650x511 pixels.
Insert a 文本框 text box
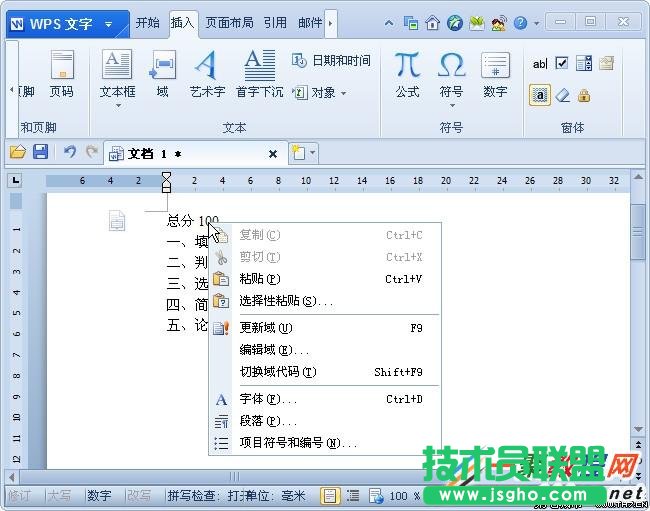pyautogui.click(x=117, y=74)
